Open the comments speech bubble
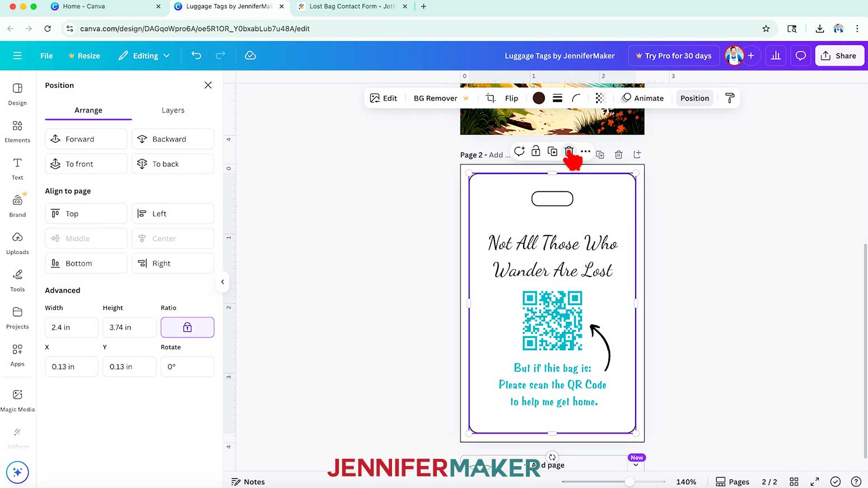The width and height of the screenshot is (868, 488). [x=801, y=55]
